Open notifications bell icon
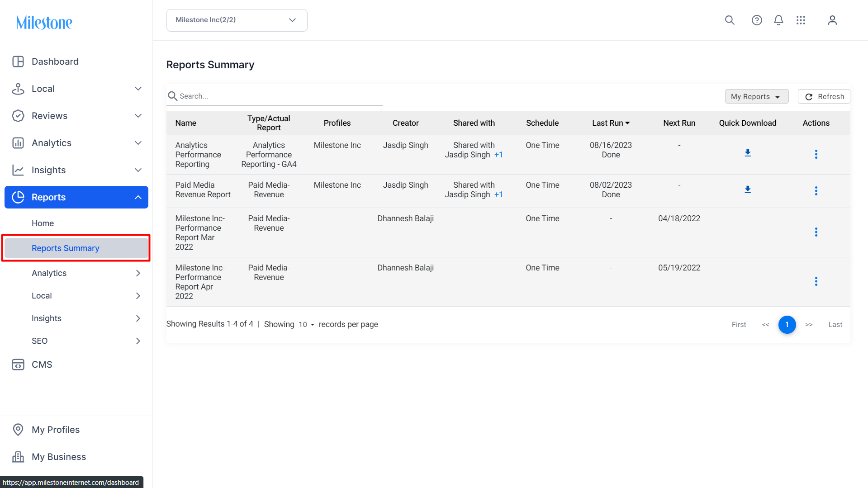The image size is (868, 488). (778, 20)
